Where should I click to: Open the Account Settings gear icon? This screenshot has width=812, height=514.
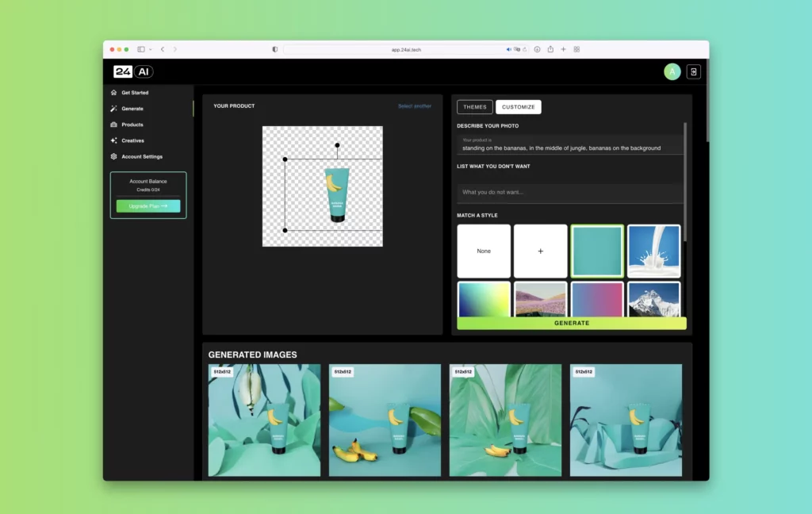[x=114, y=156]
